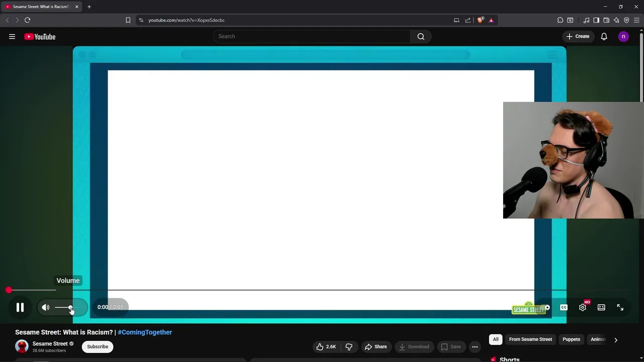Like the video with thumbs up
Screen dimensions: 644x362
click(326, 346)
